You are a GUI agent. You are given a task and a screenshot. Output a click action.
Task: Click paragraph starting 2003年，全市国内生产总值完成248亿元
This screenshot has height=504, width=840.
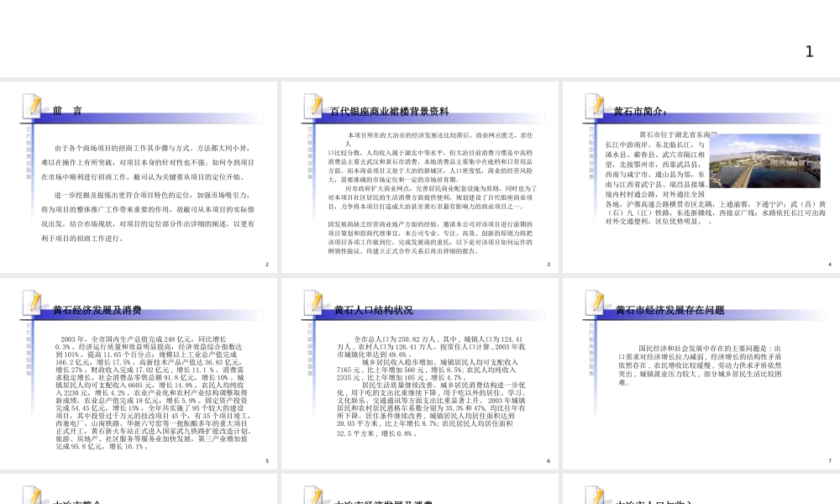point(154,392)
